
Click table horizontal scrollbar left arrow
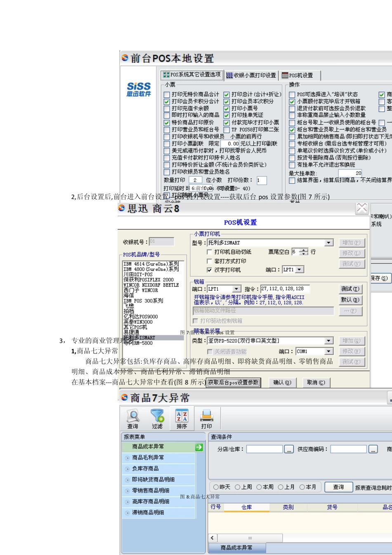coord(212,538)
